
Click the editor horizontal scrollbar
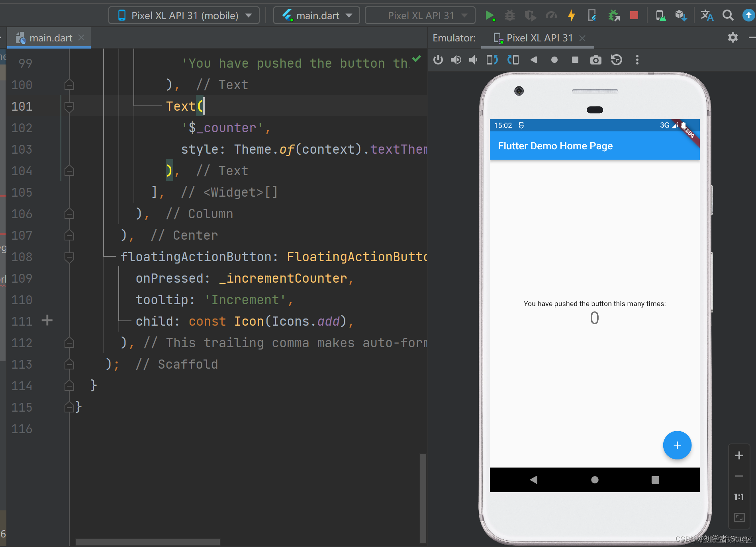(148, 542)
